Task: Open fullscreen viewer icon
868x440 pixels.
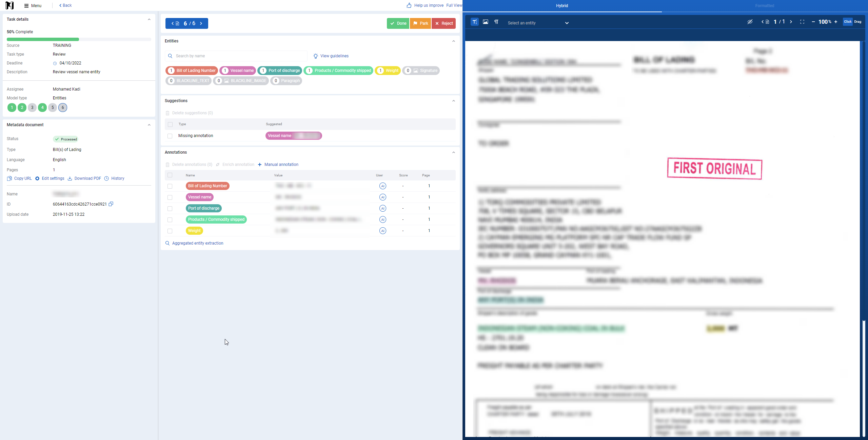Action: point(802,22)
